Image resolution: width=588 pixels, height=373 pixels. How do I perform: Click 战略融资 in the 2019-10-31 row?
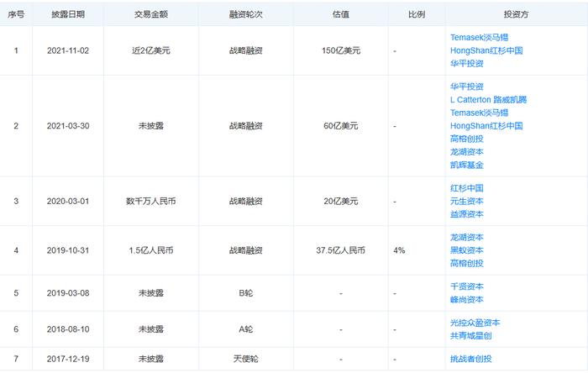coord(246,250)
